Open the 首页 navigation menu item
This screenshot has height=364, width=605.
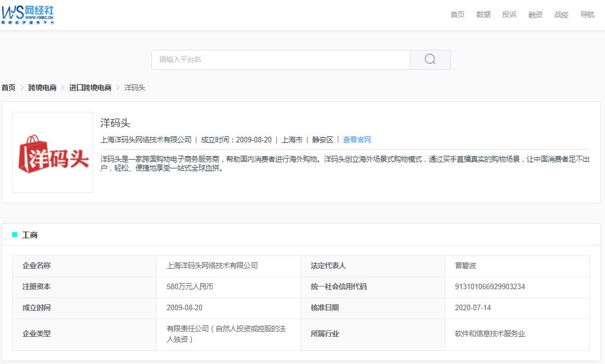tap(457, 15)
